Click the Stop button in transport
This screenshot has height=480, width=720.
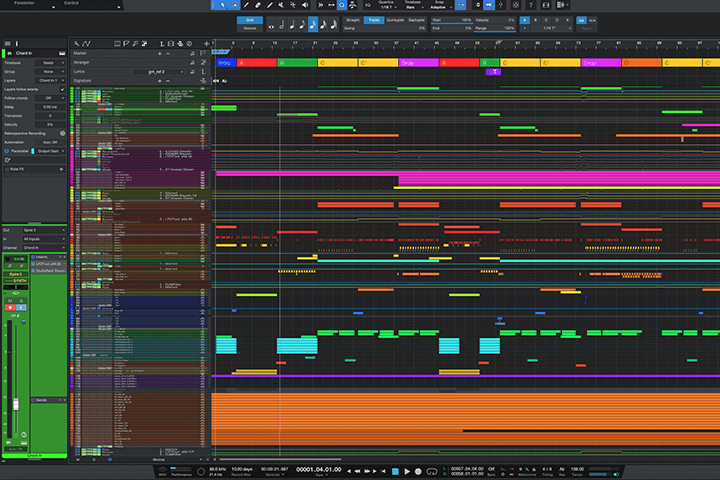point(395,471)
